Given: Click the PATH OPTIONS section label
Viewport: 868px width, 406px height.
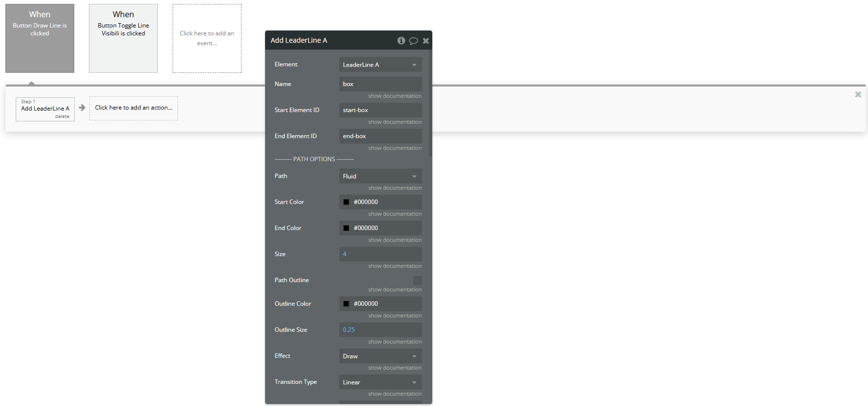Looking at the screenshot, I should [314, 159].
